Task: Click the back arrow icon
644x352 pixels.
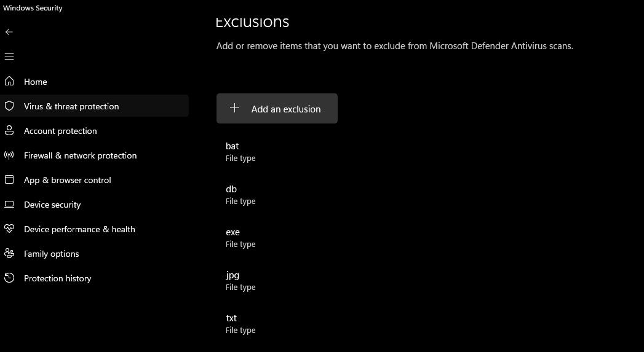Action: (9, 32)
